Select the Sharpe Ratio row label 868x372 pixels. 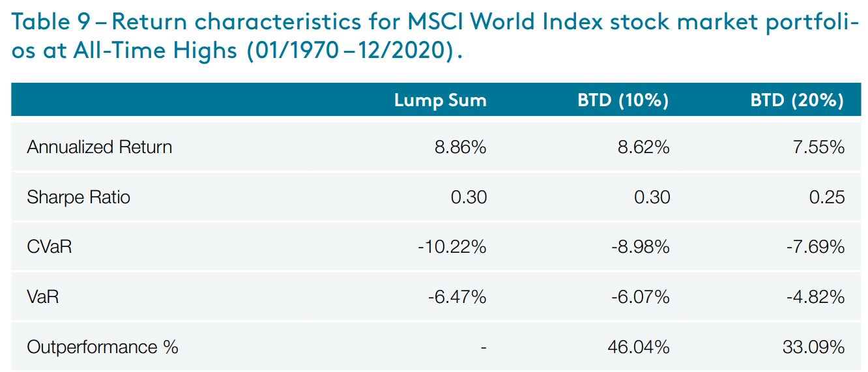[79, 197]
